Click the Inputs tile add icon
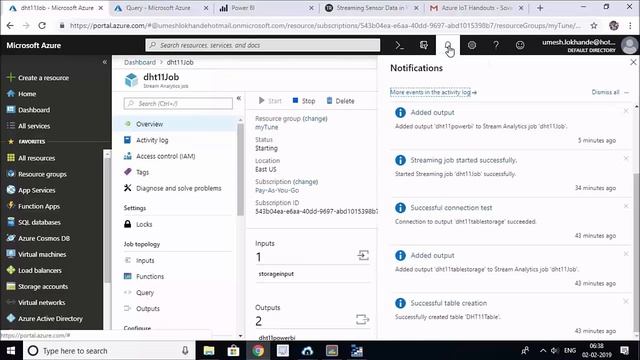This screenshot has height=360, width=640. click(x=363, y=256)
